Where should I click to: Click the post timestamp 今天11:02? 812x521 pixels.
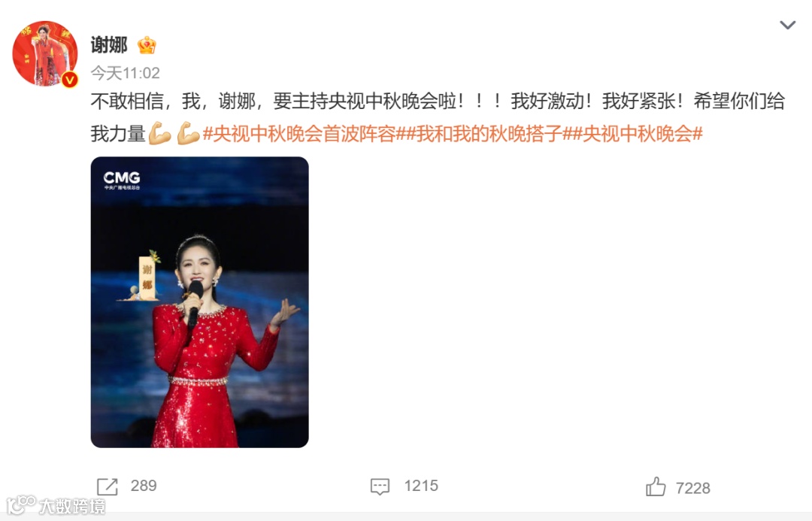tap(126, 73)
